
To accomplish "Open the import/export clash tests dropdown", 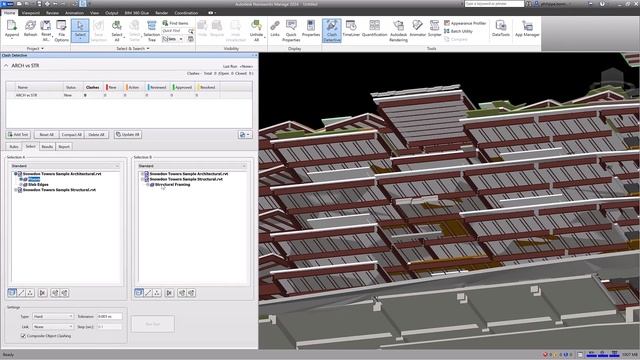I will click(x=244, y=134).
